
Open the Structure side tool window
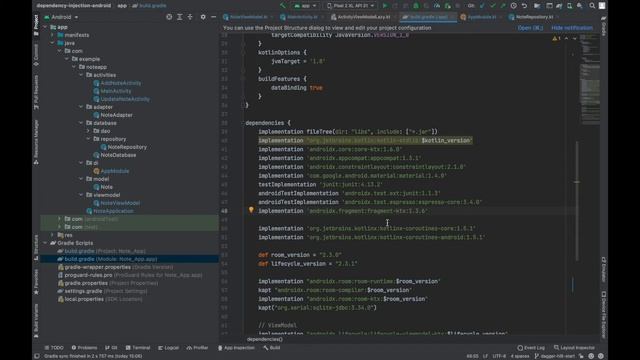point(36,247)
